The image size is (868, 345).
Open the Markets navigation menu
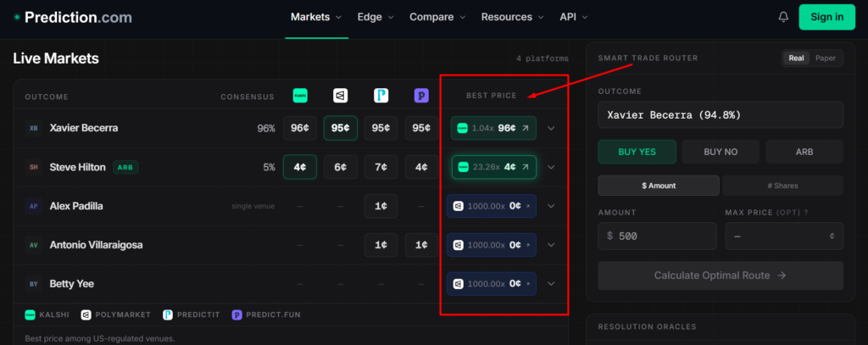[x=317, y=17]
